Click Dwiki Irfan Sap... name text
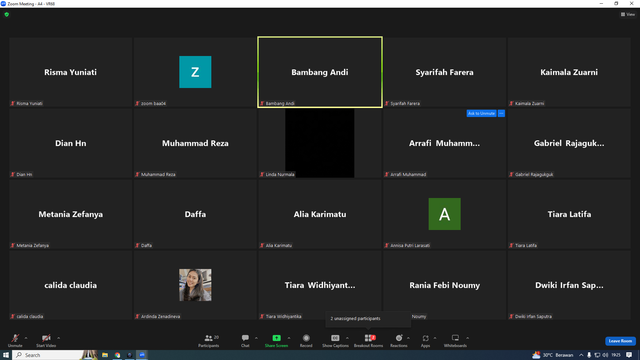Screen dimensions: 640x360 pos(569,285)
